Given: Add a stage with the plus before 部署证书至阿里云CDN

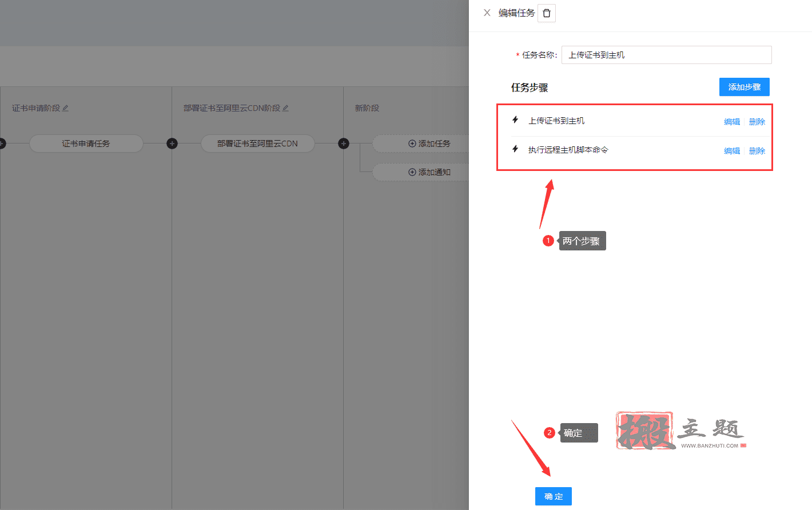Looking at the screenshot, I should [172, 144].
